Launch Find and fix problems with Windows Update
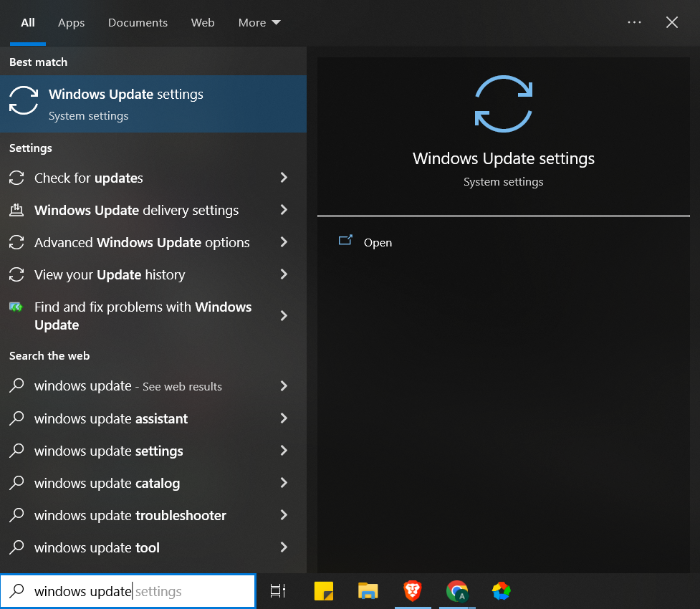 [143, 315]
